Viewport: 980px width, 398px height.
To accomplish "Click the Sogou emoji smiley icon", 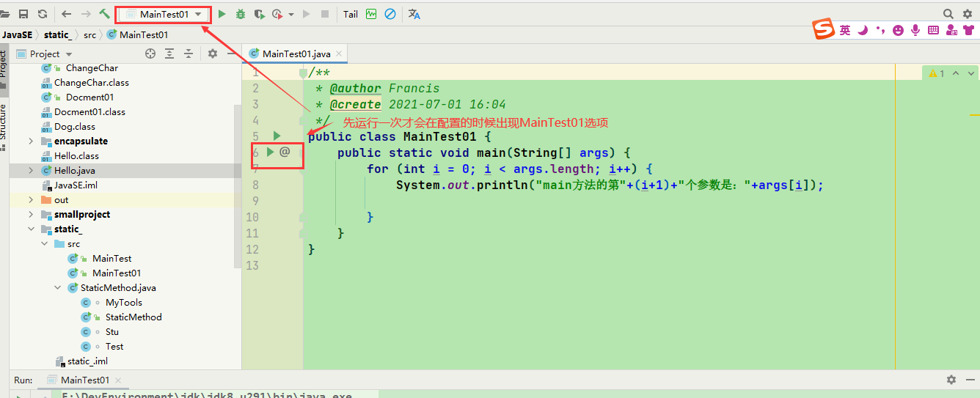I will (898, 30).
